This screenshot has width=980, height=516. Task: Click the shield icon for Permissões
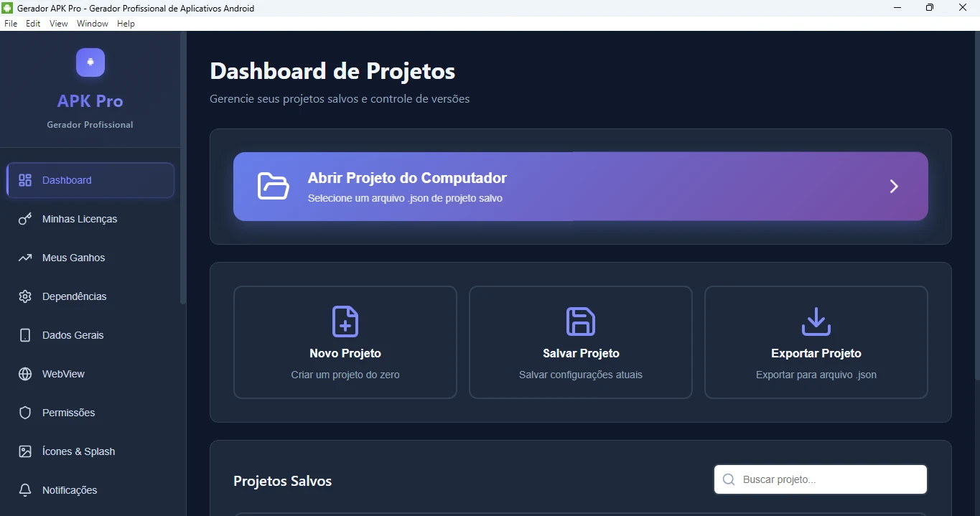(25, 413)
